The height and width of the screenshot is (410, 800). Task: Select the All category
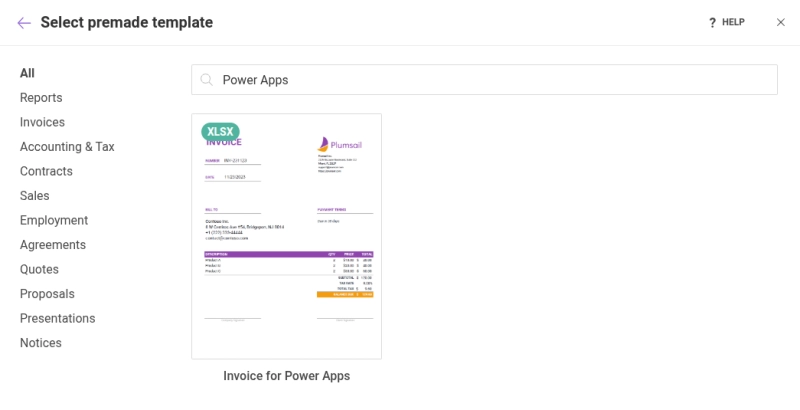[27, 73]
